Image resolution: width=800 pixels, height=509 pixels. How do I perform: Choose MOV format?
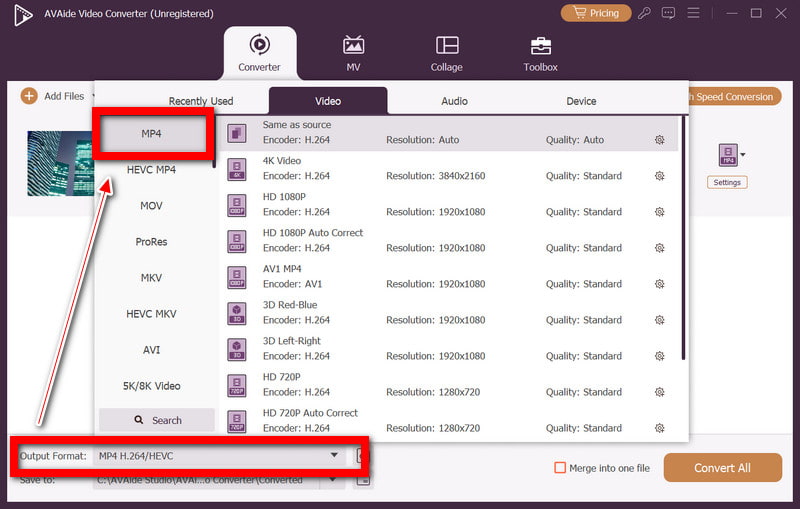coord(151,206)
